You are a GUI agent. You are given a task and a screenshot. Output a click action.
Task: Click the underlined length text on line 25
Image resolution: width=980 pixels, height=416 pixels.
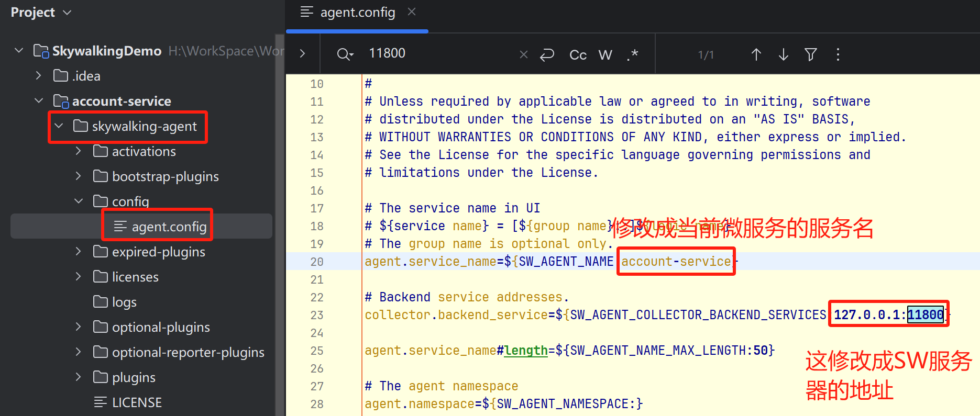[526, 350]
